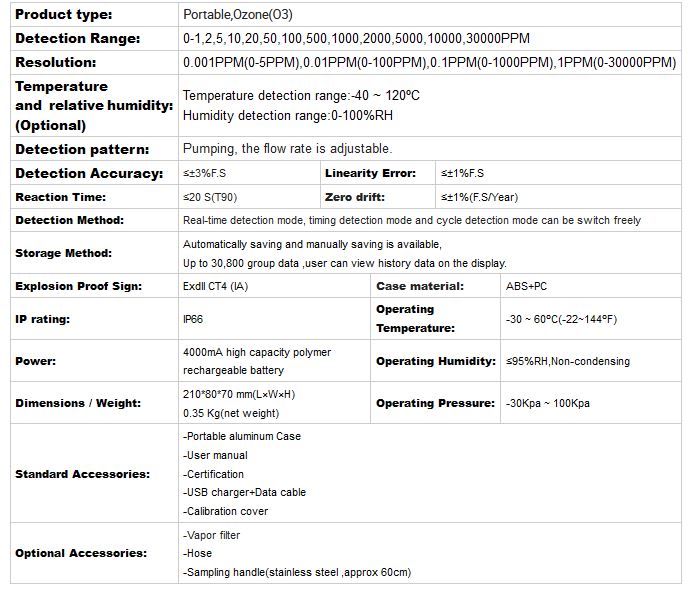The image size is (693, 601).
Task: Click the 'Dimensions / Weight:' label
Action: [78, 403]
